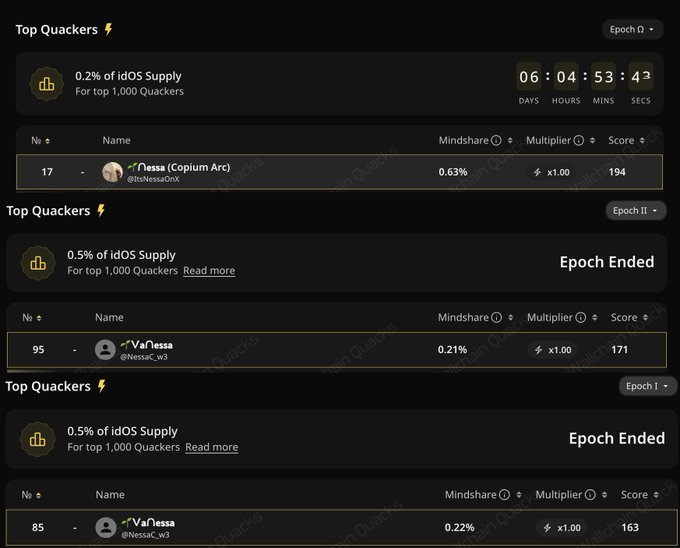Click podium icon beside 0.2% of idOS Supply
The image size is (680, 548).
tap(46, 84)
